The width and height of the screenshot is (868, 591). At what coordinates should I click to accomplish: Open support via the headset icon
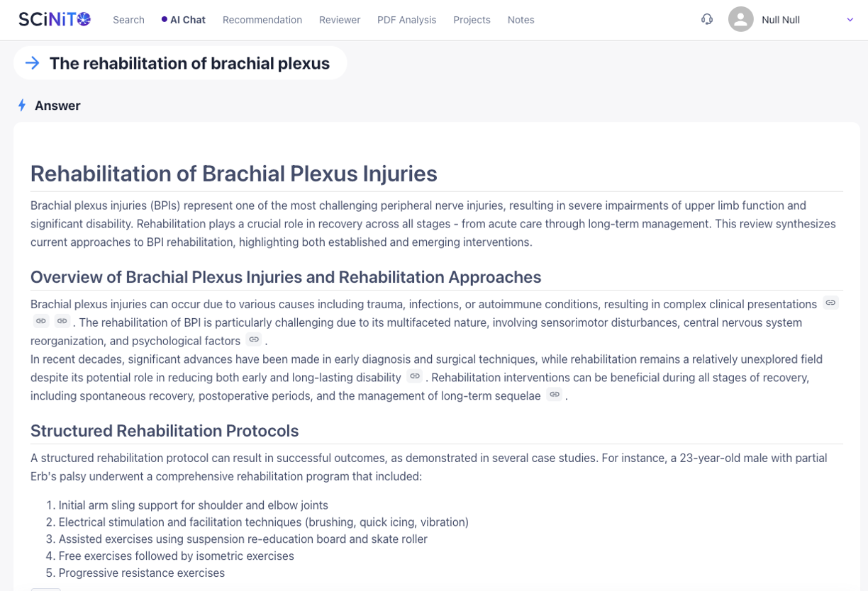[706, 19]
